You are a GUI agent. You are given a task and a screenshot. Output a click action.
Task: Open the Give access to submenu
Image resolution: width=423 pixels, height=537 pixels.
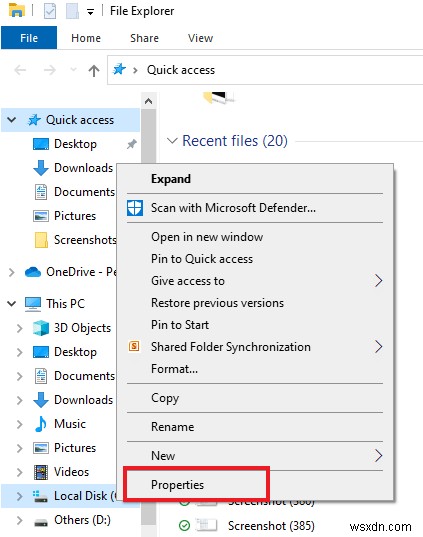click(x=255, y=281)
